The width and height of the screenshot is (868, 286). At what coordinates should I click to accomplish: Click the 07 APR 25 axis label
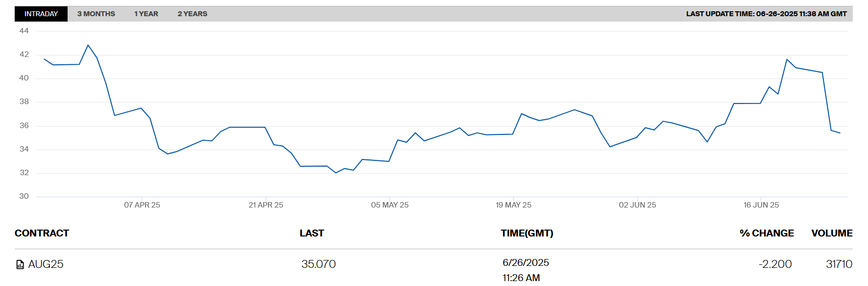point(142,205)
